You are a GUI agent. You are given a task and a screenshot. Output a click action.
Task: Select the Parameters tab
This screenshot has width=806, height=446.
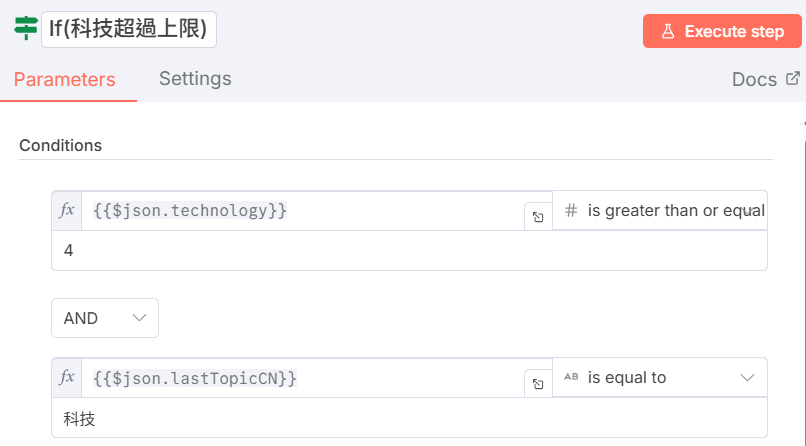pos(65,79)
